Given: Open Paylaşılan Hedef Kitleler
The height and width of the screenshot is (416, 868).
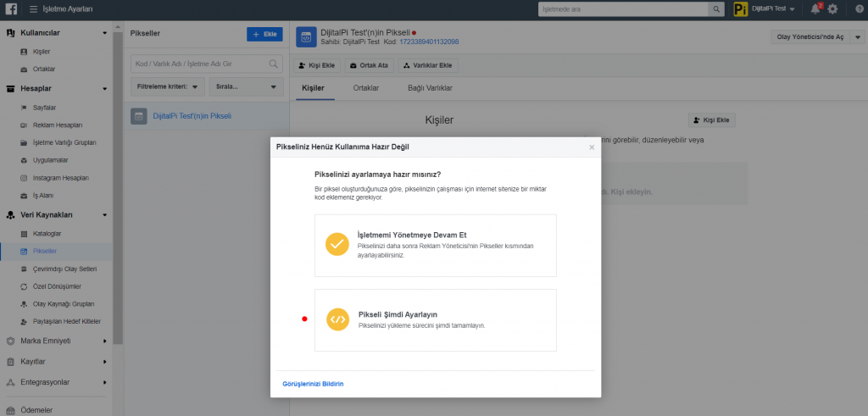Looking at the screenshot, I should pos(66,321).
